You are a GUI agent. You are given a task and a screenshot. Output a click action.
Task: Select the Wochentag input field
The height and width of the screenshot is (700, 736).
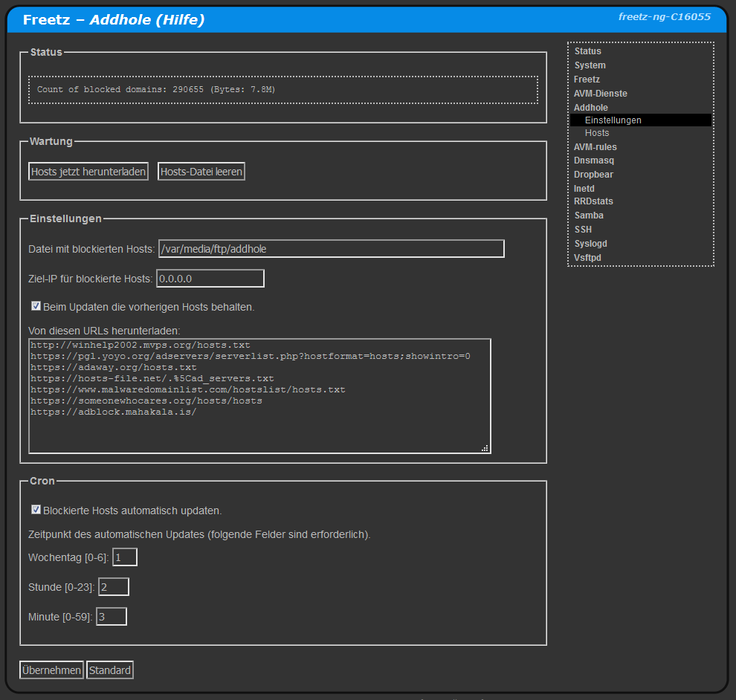point(125,557)
